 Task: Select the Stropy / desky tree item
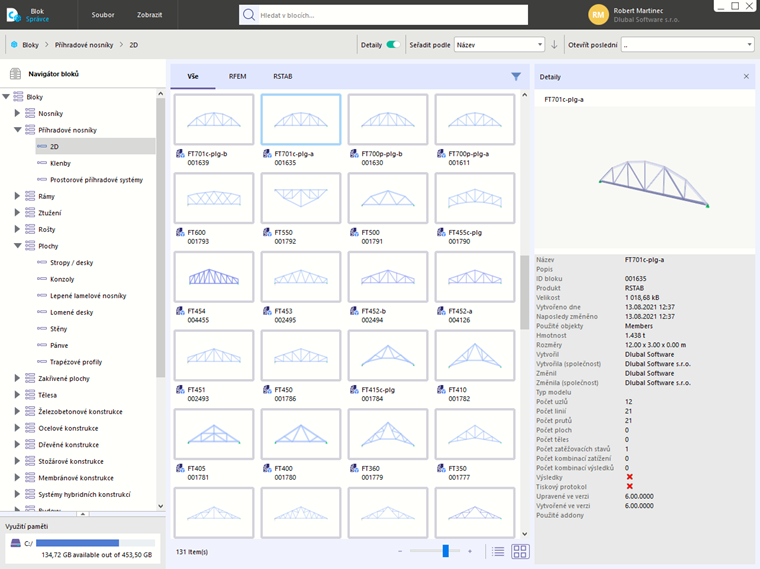tap(71, 263)
